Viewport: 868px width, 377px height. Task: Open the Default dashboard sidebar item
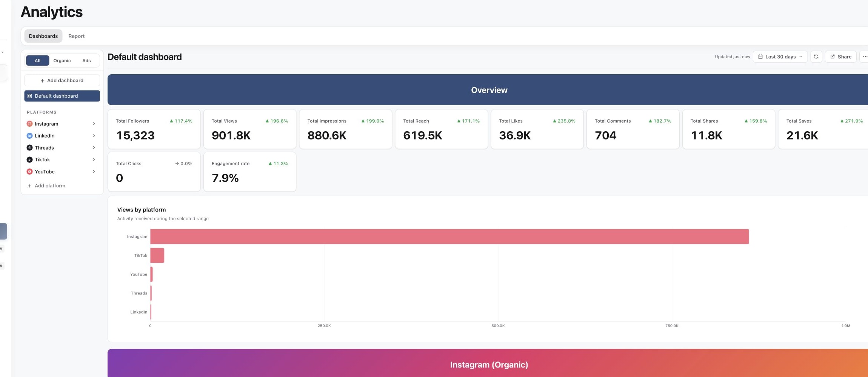pos(62,96)
